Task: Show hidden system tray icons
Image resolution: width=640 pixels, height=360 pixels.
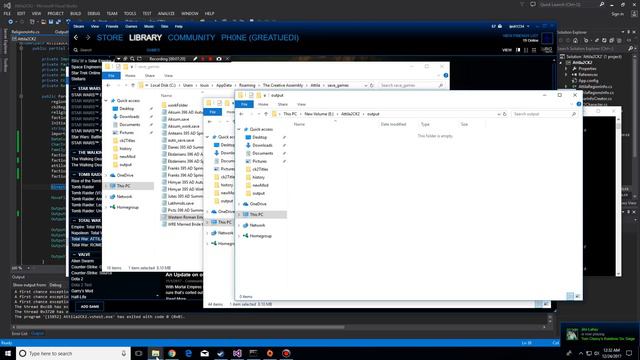Action: click(581, 353)
